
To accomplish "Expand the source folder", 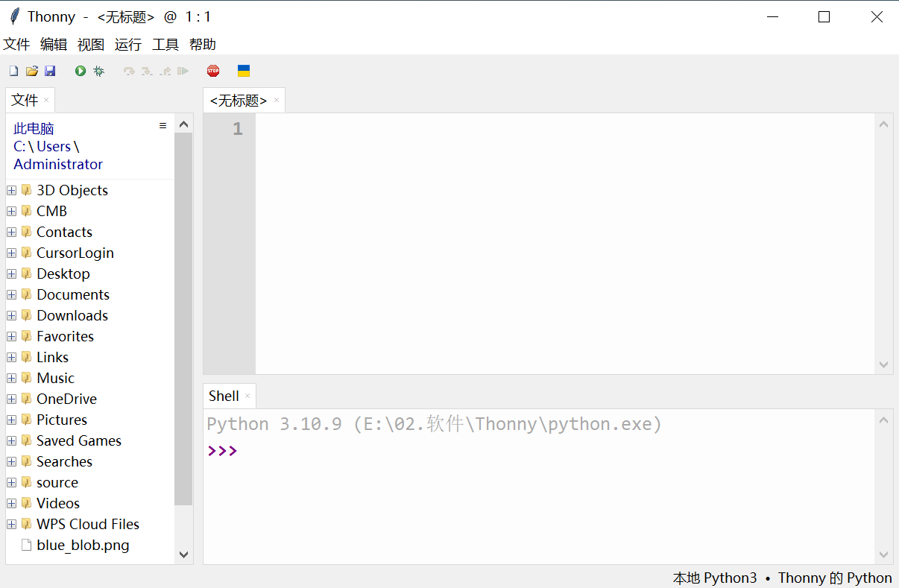I will pyautogui.click(x=11, y=482).
